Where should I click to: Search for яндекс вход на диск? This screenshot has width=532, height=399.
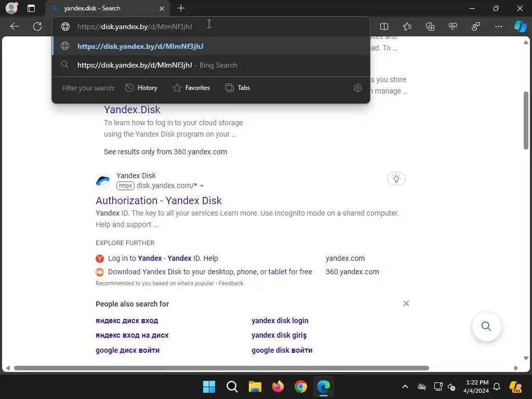[x=132, y=335]
